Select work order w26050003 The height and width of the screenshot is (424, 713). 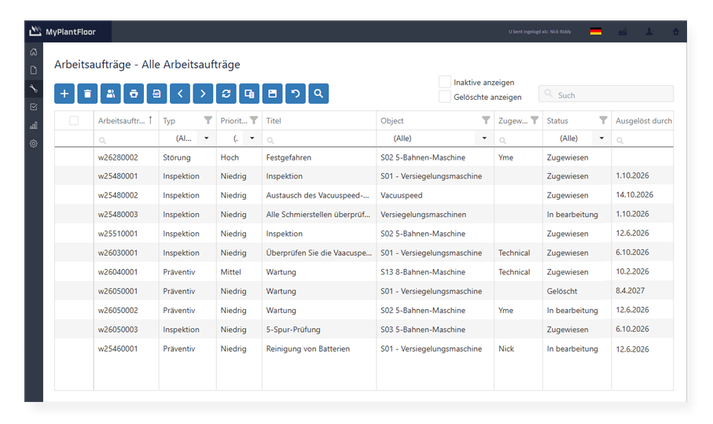point(118,329)
